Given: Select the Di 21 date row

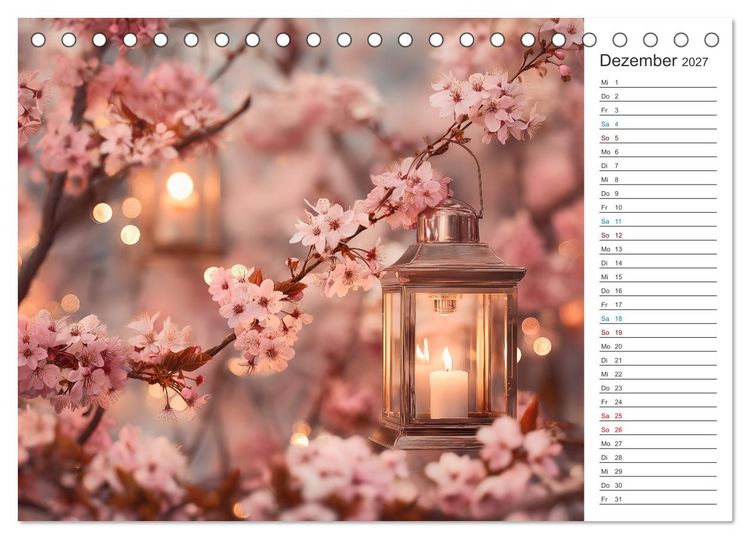Looking at the screenshot, I should pyautogui.click(x=658, y=360).
